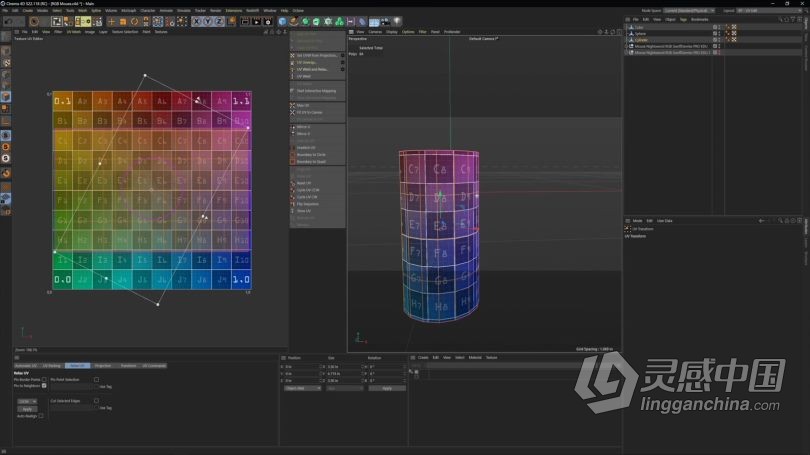Switch to Projection tab
Image resolution: width=810 pixels, height=455 pixels.
click(103, 366)
